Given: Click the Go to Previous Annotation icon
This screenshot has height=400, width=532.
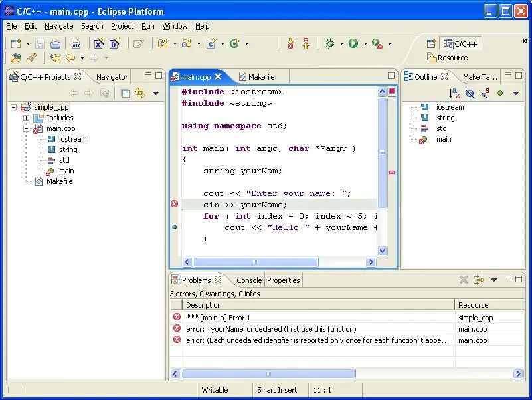Looking at the screenshot, I should 306,43.
